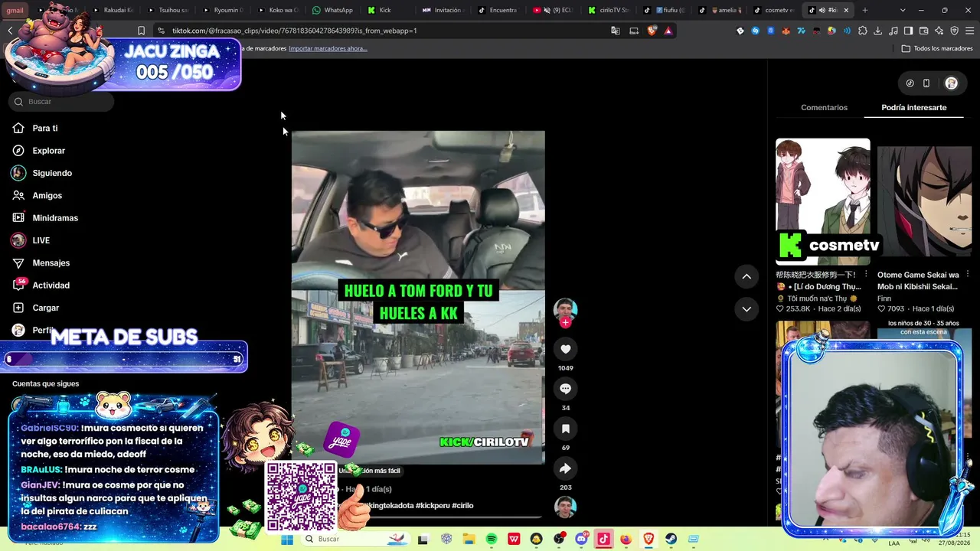Open the Brave VPN shield icon
This screenshot has height=551, width=980.
coord(955,31)
